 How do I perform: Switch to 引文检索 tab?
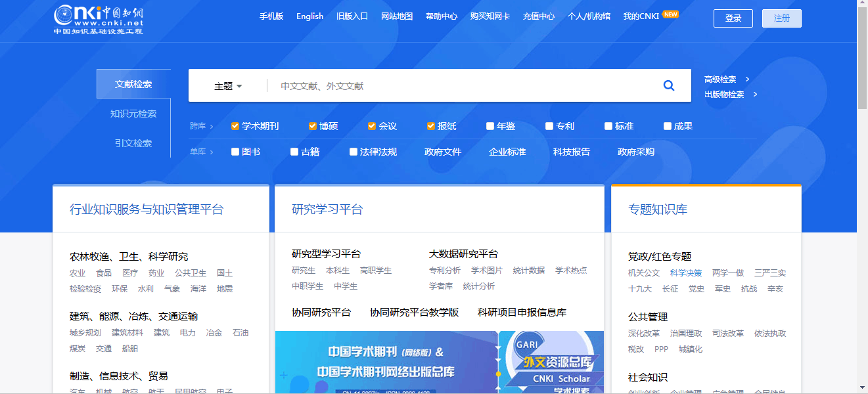[x=133, y=143]
